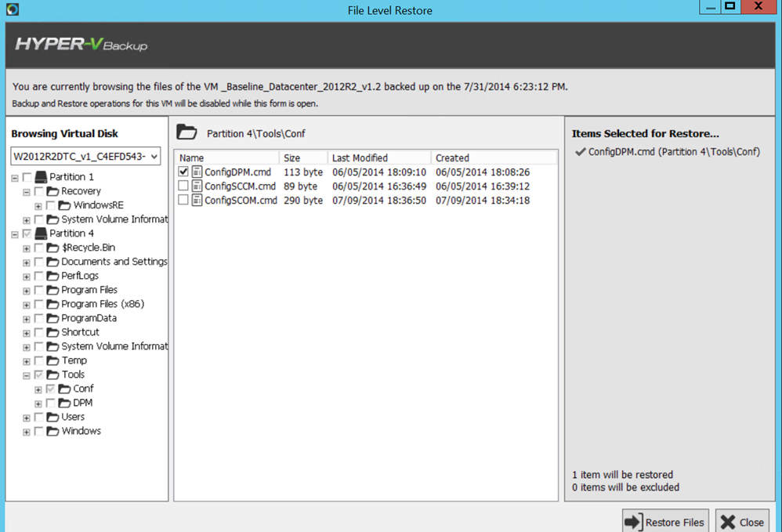Sort by the Name column header

pyautogui.click(x=227, y=157)
